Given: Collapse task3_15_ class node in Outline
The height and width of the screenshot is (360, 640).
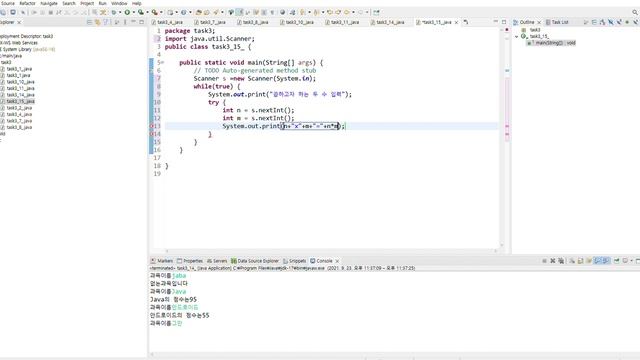Looking at the screenshot, I should [517, 36].
